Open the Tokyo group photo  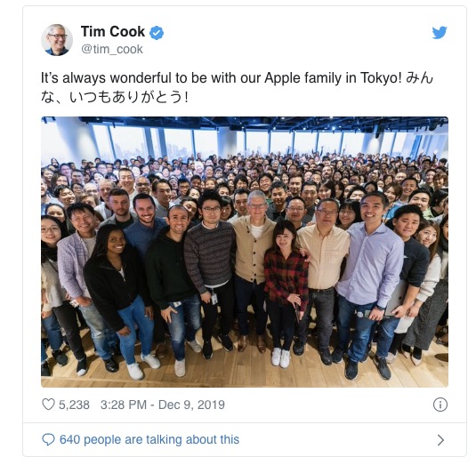tap(245, 252)
